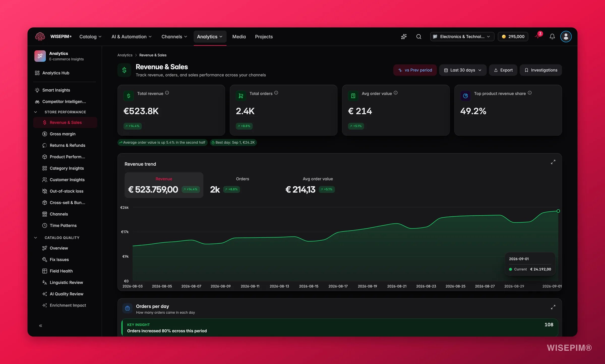Go to the Media tab
Screen dimensions: 605x364
click(x=239, y=37)
